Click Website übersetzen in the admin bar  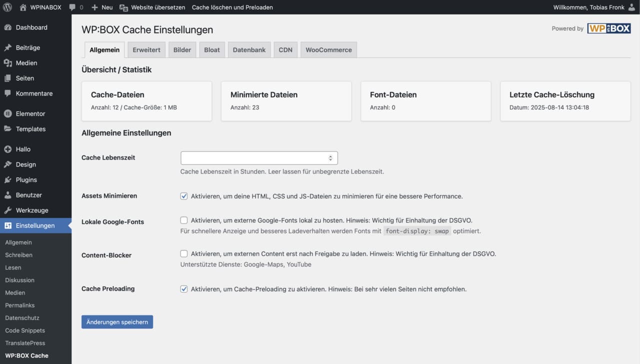158,7
